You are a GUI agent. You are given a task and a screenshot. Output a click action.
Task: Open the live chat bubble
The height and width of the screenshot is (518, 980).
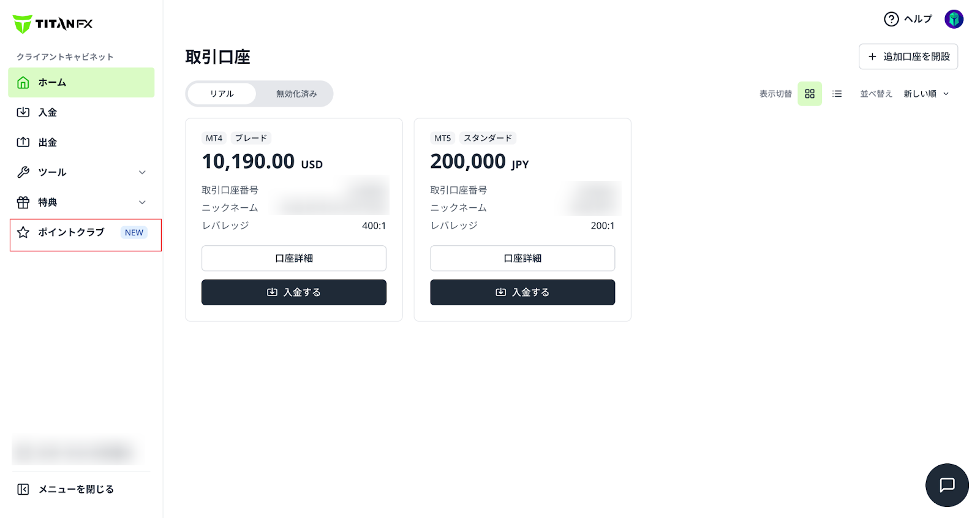click(x=947, y=485)
